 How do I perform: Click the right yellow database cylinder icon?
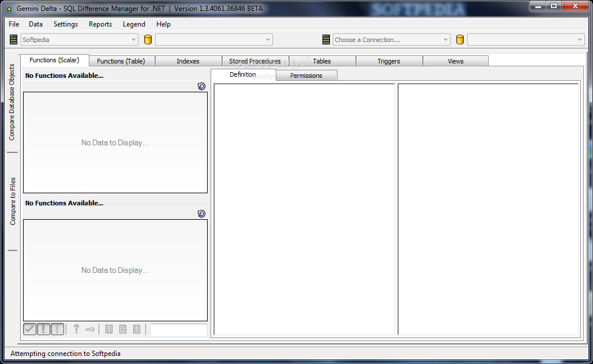coord(460,40)
